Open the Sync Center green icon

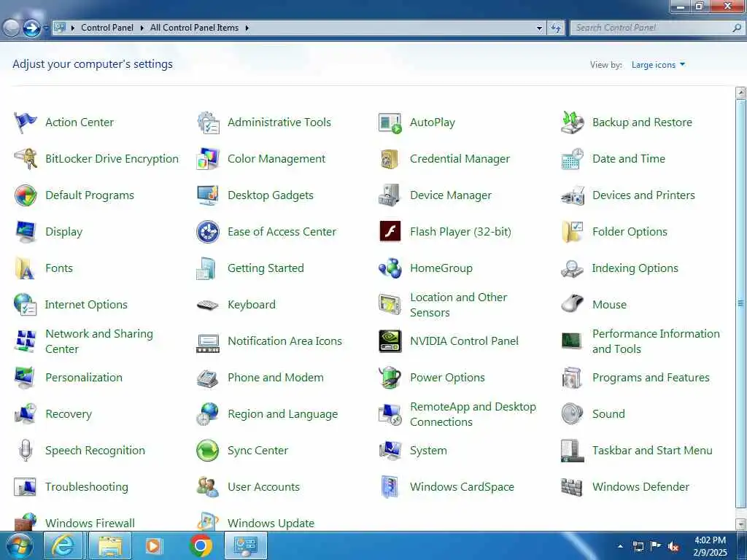click(208, 451)
